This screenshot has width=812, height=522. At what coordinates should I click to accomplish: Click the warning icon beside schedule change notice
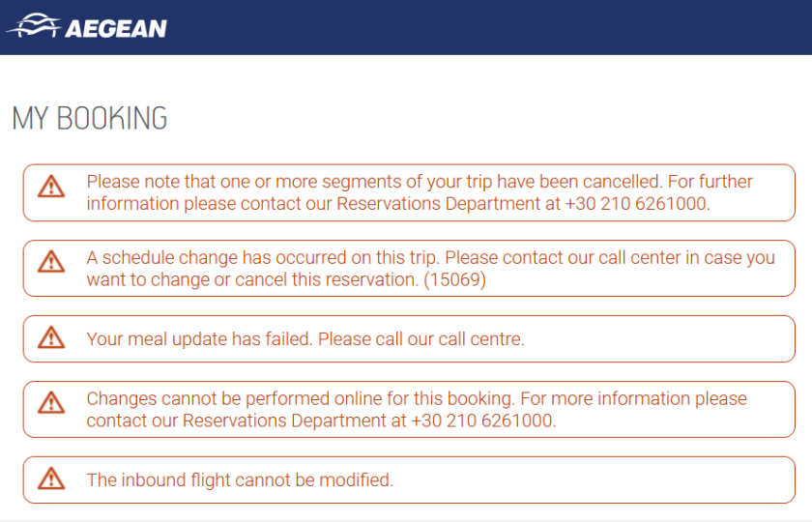[x=51, y=261]
